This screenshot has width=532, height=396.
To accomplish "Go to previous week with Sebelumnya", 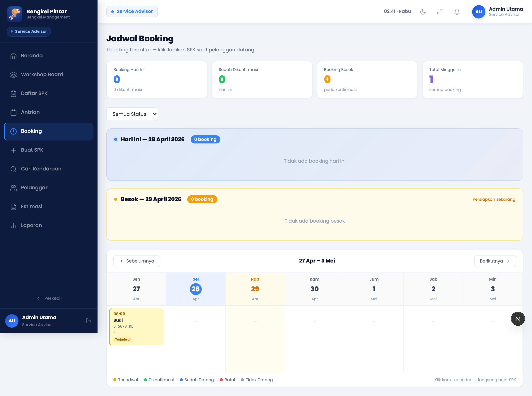I will (137, 261).
